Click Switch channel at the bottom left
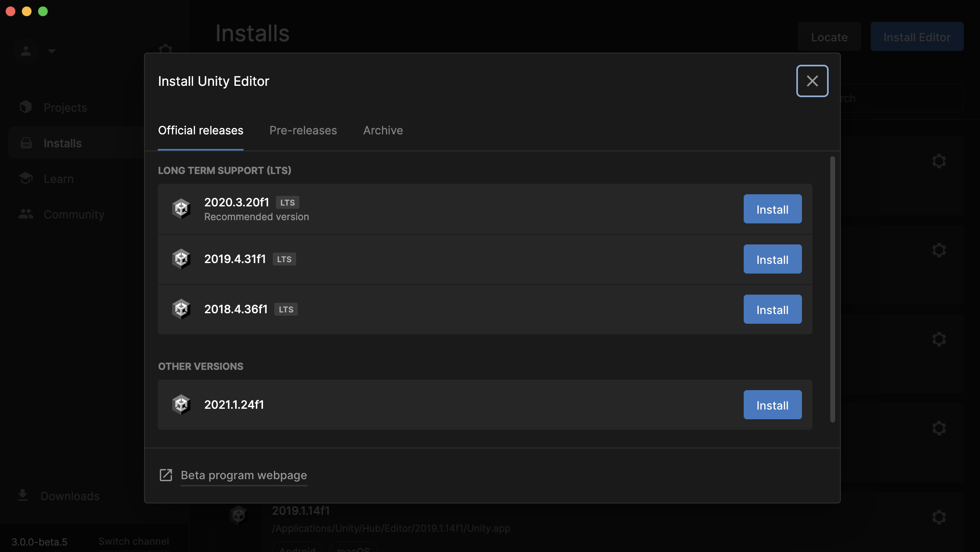 [x=134, y=541]
